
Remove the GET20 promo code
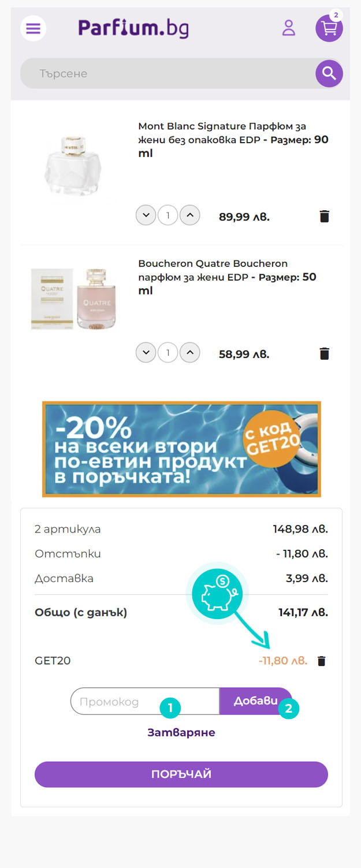[x=322, y=661]
